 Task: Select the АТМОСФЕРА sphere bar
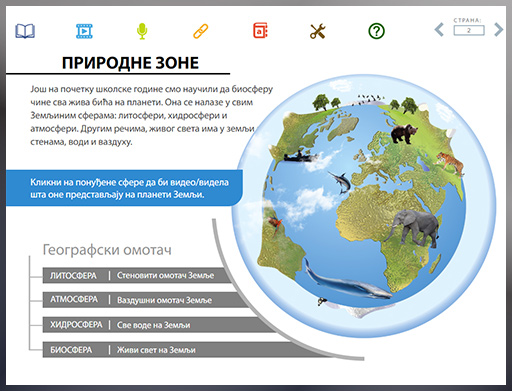point(147,300)
